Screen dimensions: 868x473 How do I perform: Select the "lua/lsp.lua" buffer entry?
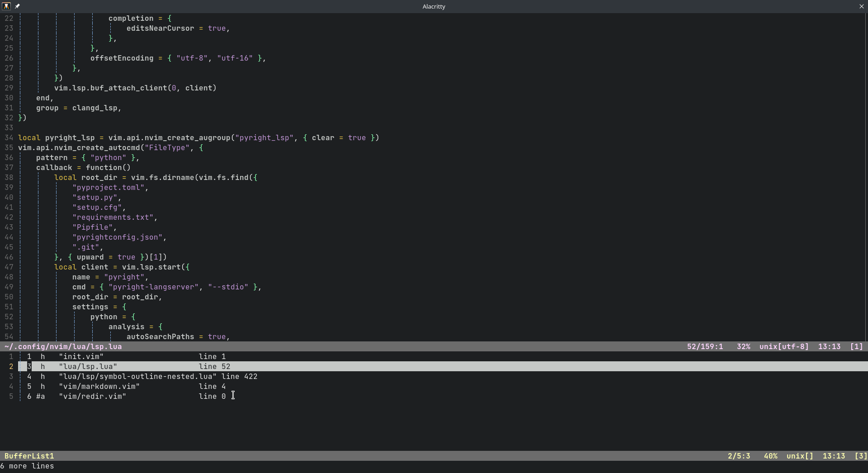pyautogui.click(x=434, y=366)
